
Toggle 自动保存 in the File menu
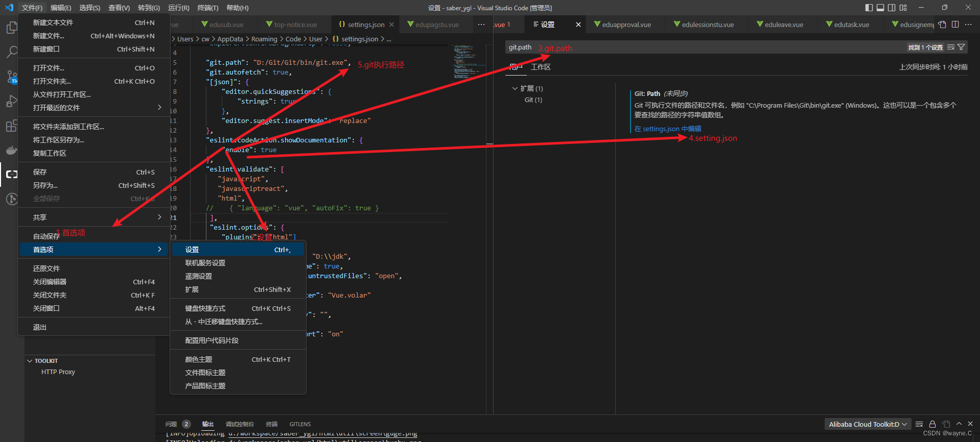[x=94, y=236]
